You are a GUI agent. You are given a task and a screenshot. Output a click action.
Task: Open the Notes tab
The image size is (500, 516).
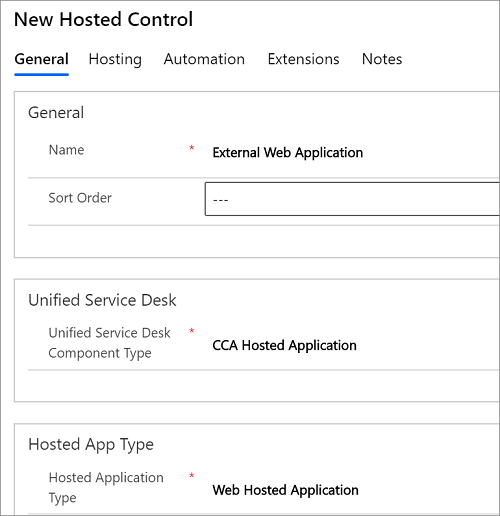[382, 59]
